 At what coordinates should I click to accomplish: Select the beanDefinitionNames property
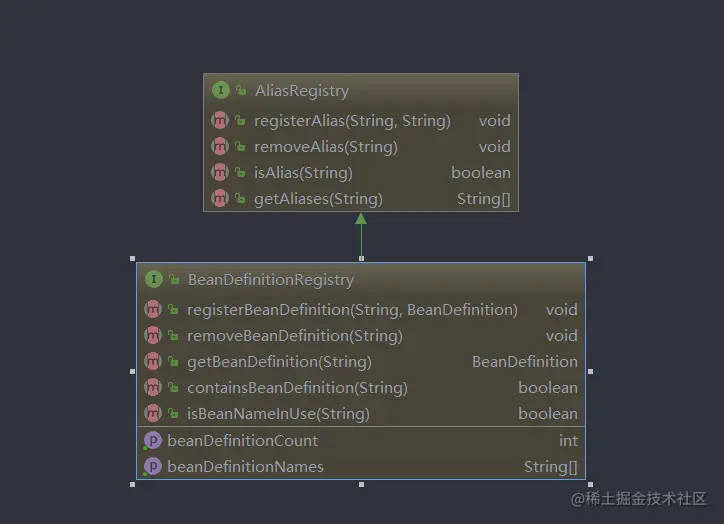[245, 466]
